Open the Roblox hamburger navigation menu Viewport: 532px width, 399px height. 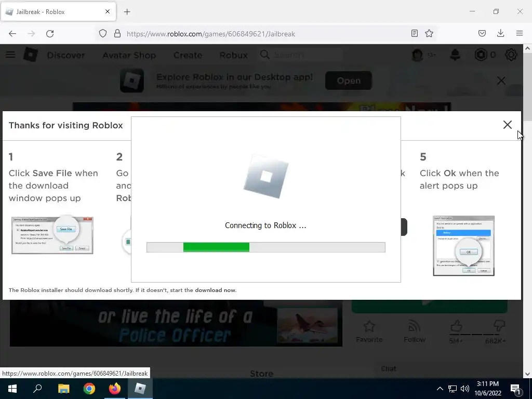coord(10,55)
